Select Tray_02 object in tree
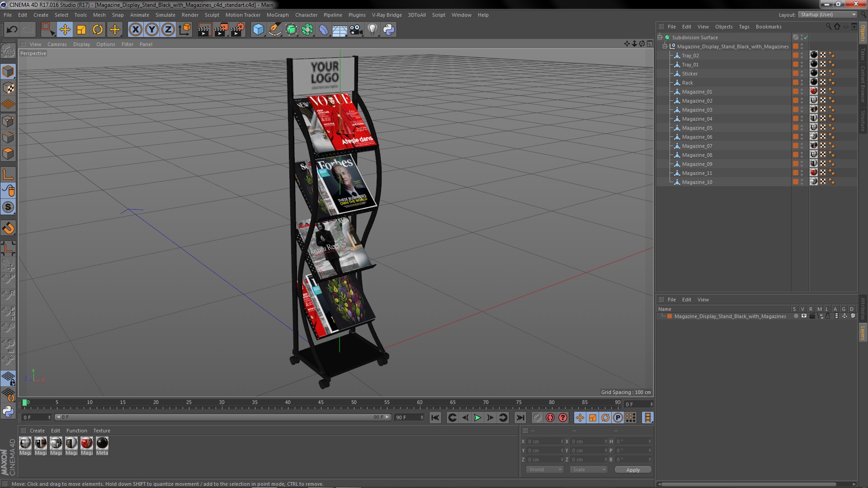The height and width of the screenshot is (488, 868). pyautogui.click(x=690, y=56)
